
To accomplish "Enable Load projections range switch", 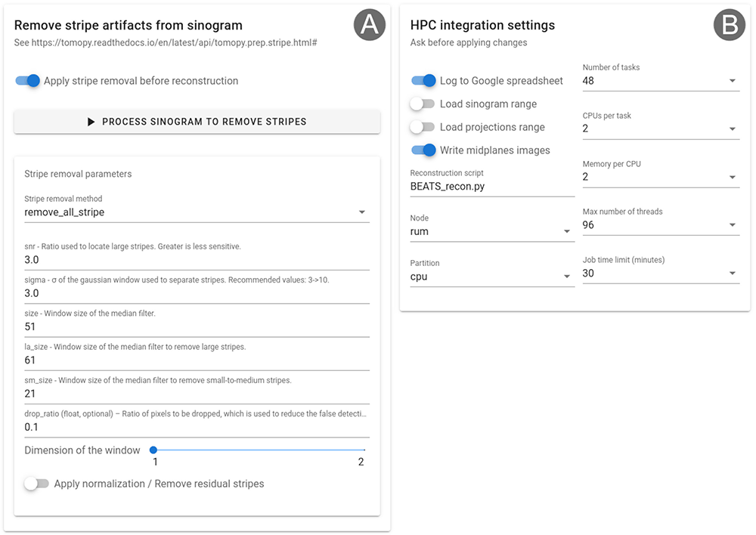I will point(423,127).
